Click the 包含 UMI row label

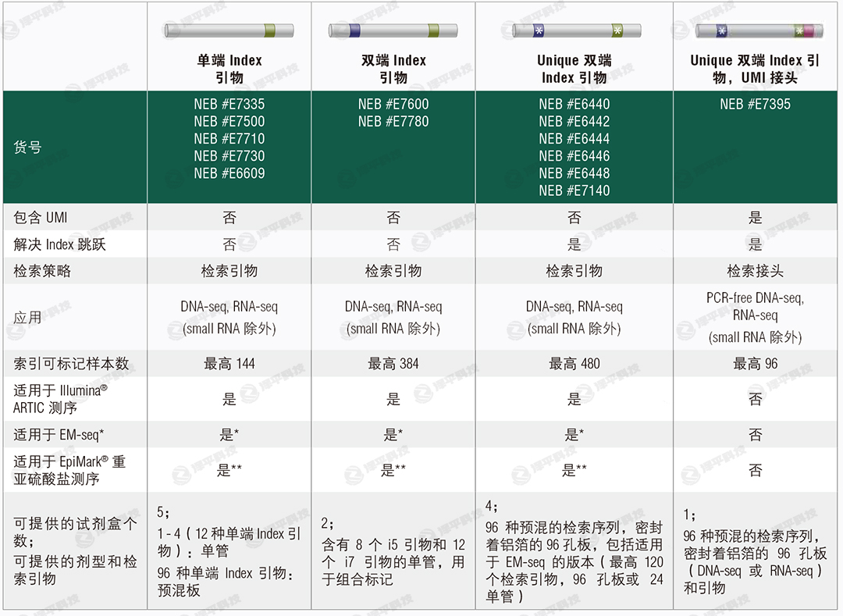[x=41, y=217]
